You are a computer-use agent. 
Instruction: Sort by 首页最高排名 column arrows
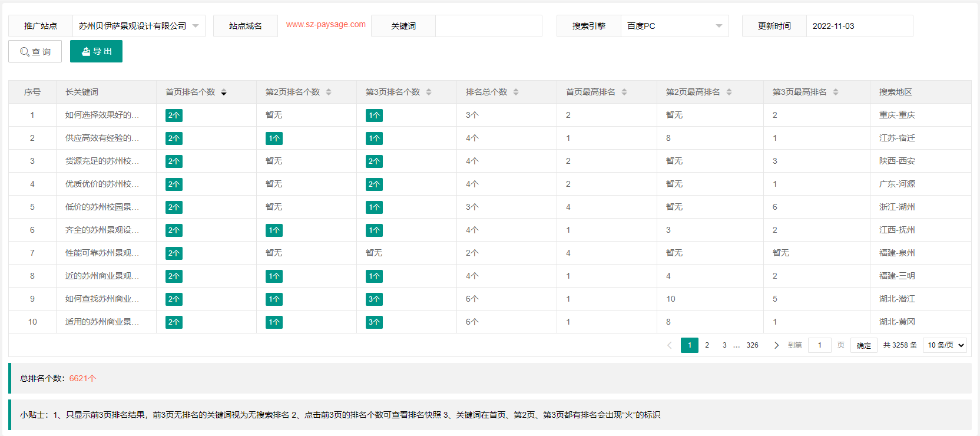pos(624,93)
